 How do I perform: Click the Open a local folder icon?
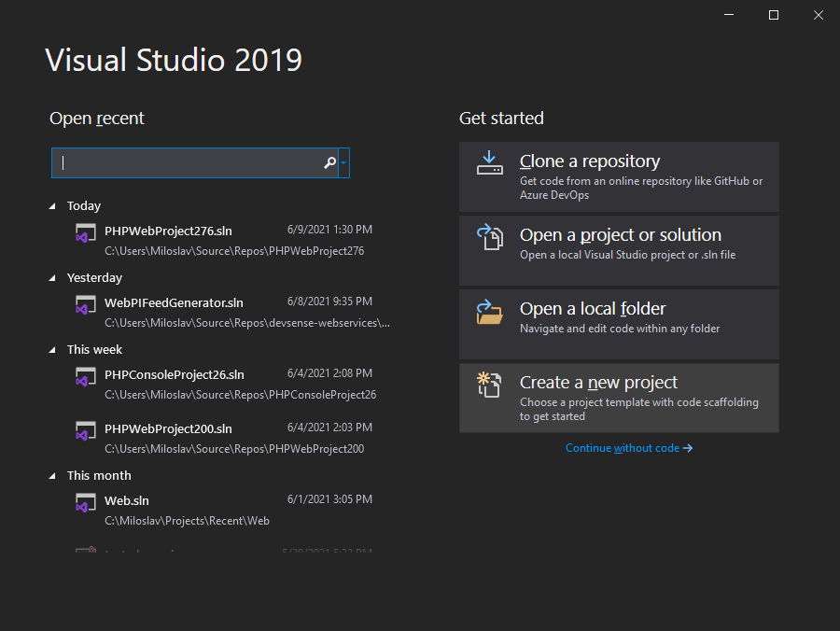tap(490, 312)
